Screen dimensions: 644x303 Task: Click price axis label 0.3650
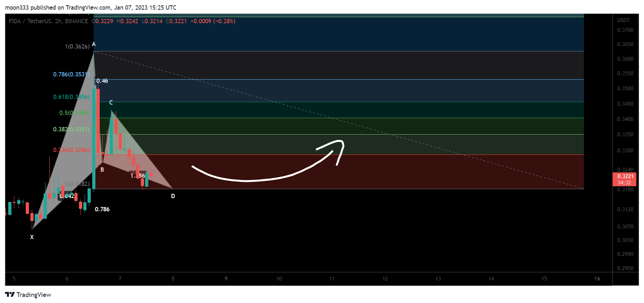tap(625, 44)
